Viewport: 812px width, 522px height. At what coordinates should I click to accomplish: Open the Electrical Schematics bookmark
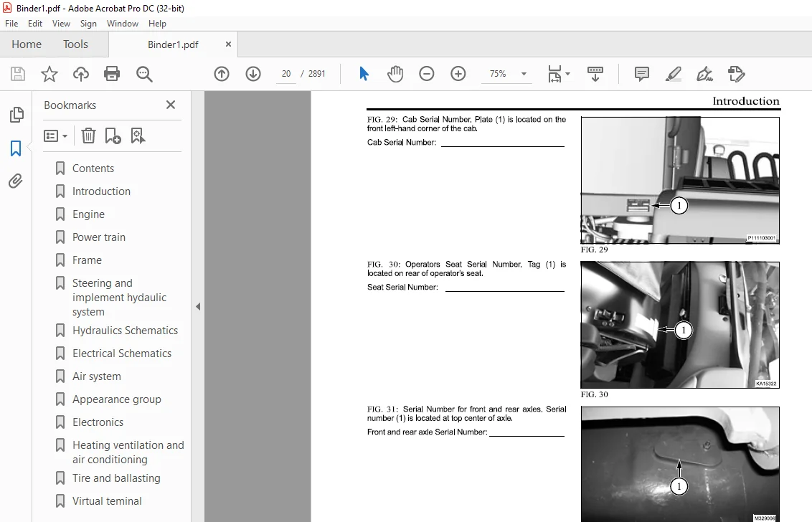point(122,353)
